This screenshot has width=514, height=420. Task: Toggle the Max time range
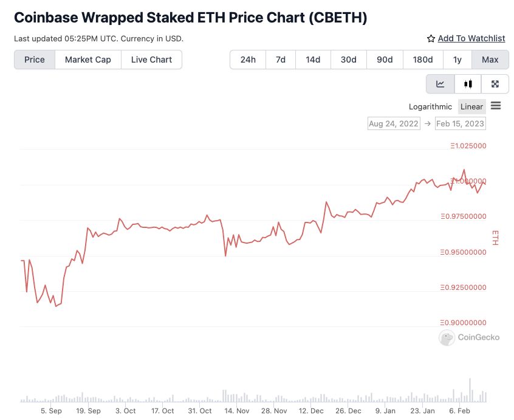490,60
